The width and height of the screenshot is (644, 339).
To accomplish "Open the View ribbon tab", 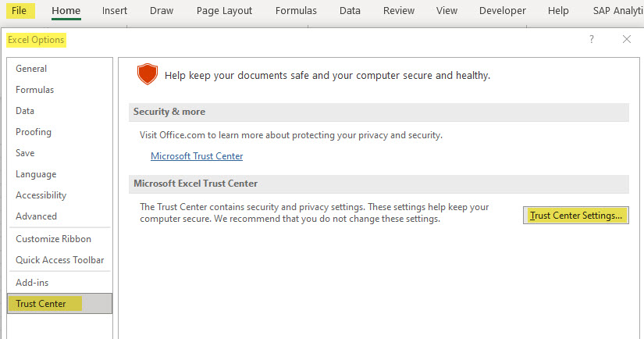I will [447, 11].
